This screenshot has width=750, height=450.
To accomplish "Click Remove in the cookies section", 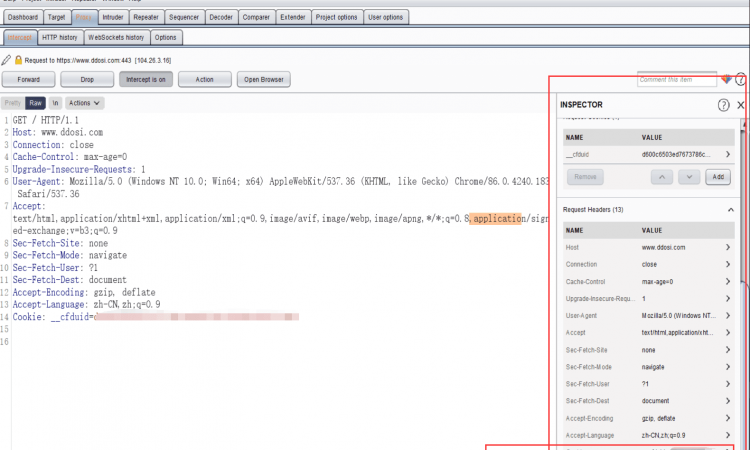I will tap(585, 177).
